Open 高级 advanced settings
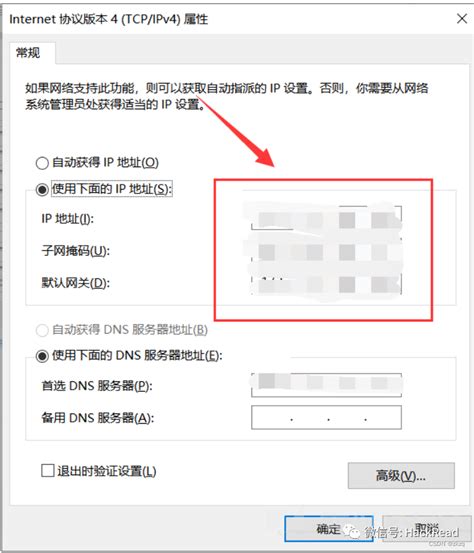This screenshot has width=474, height=553. pos(401,476)
